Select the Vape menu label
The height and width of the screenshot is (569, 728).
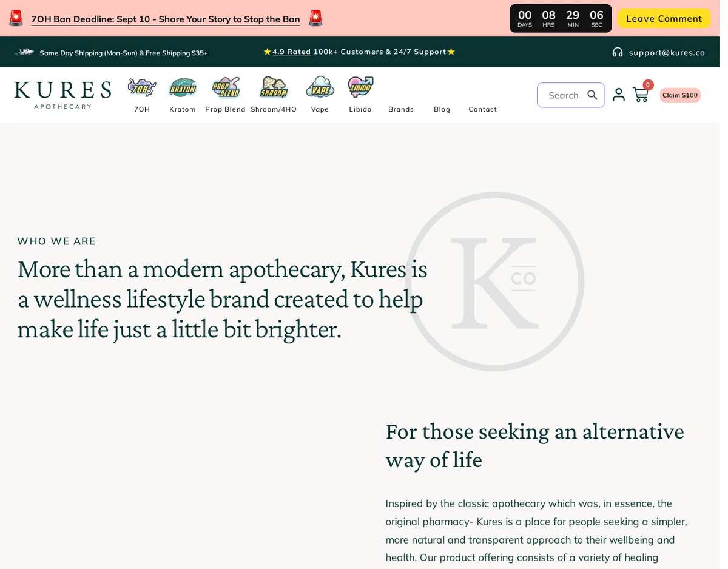coord(320,109)
